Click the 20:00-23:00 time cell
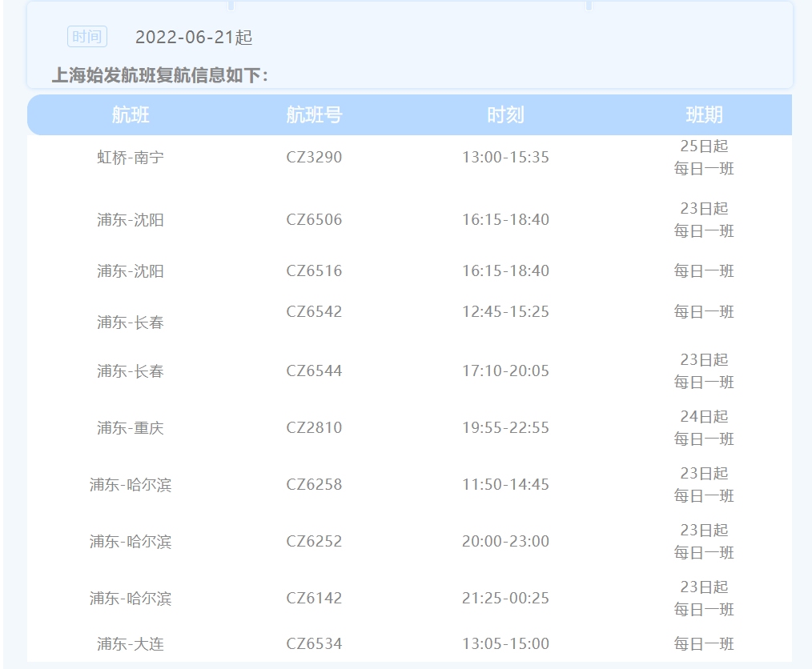The height and width of the screenshot is (669, 812). click(505, 542)
